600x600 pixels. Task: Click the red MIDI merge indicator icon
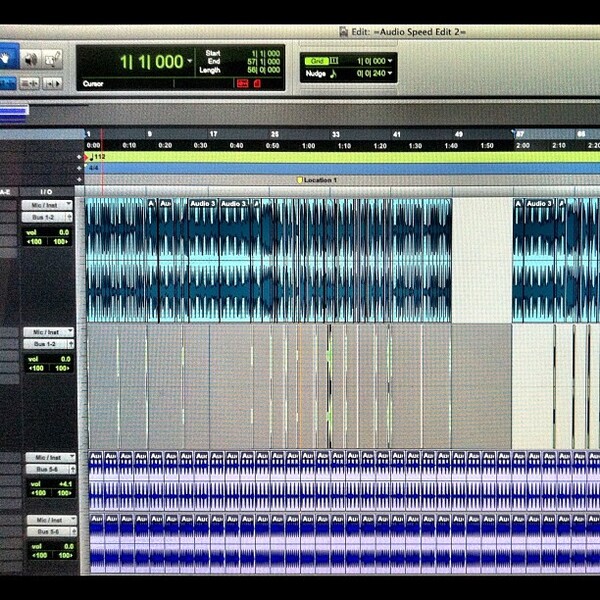pos(257,83)
